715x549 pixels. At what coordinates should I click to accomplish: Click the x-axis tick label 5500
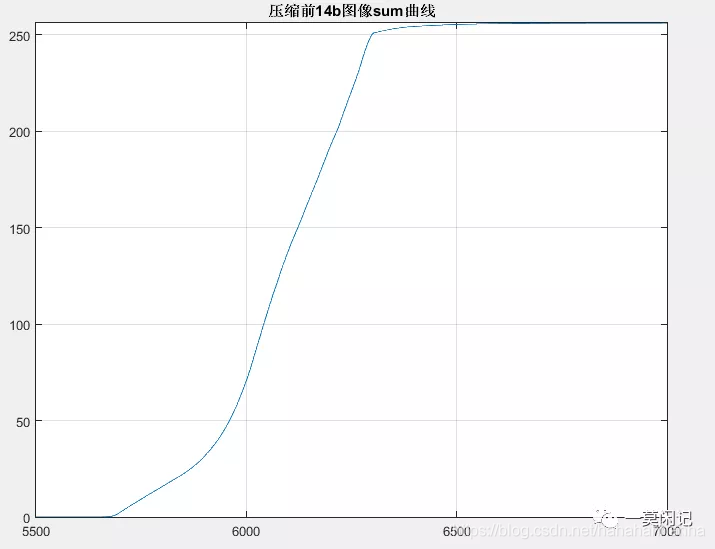(36, 532)
